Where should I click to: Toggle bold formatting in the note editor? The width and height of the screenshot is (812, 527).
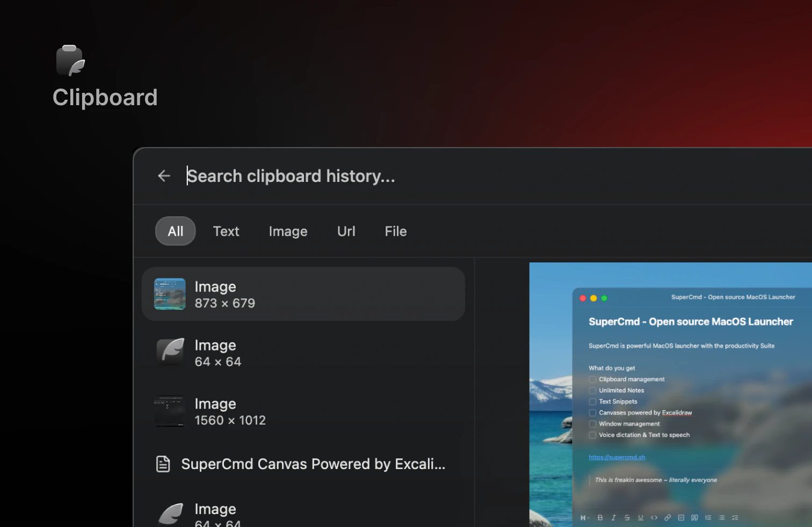point(600,518)
